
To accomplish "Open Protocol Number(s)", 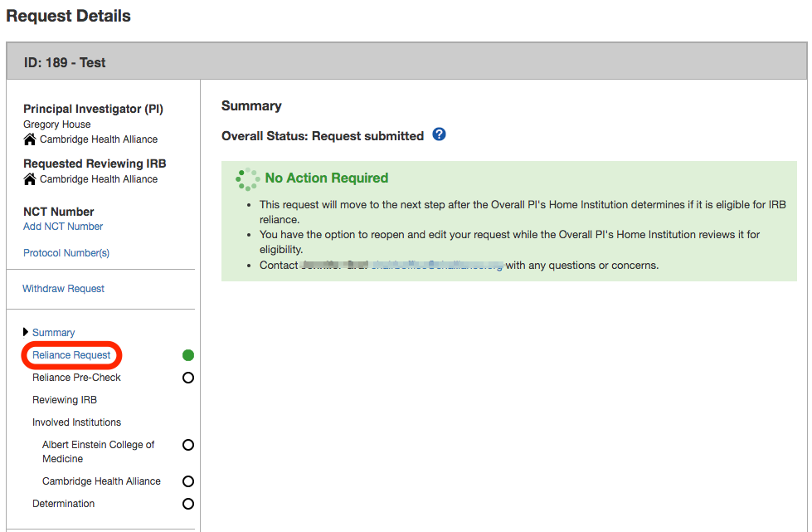I will point(65,252).
